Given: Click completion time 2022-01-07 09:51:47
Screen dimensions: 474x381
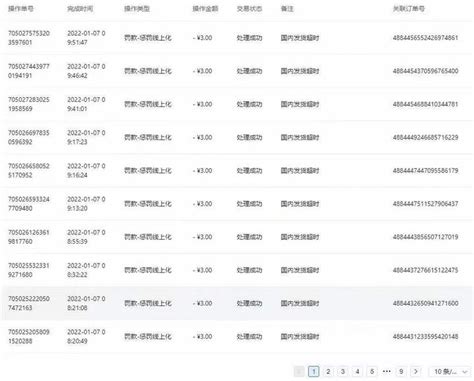Looking at the screenshot, I should click(x=86, y=38).
